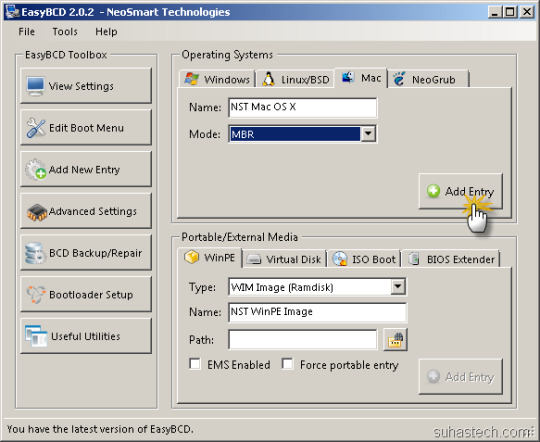Open the File menu
Image resolution: width=540 pixels, height=442 pixels.
[x=27, y=32]
